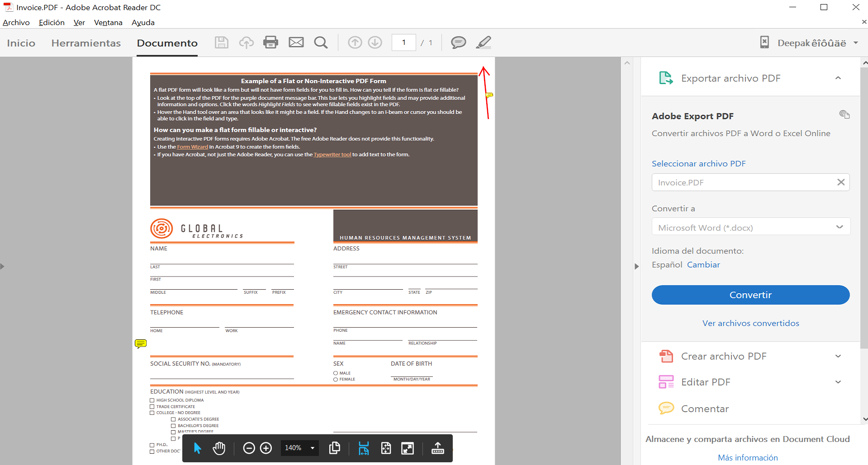The image size is (868, 465).
Task: Expand the Crear archivo PDF section
Action: pyautogui.click(x=838, y=356)
